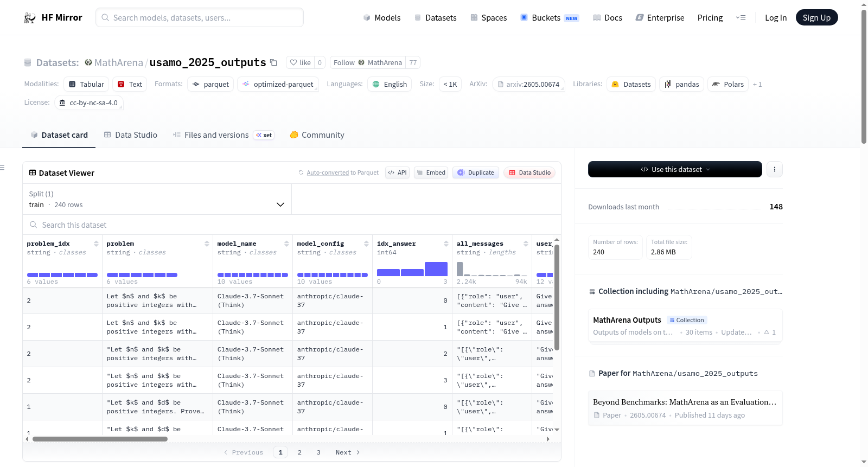Toggle the left sidebar menu icon
Viewport: 868px width, 467px height.
click(3, 168)
